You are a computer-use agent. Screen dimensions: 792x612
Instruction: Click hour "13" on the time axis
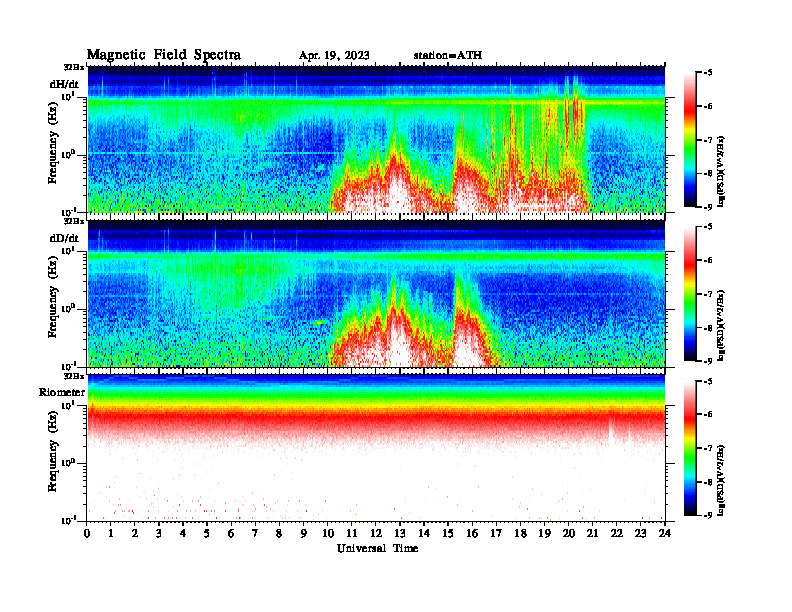click(x=400, y=534)
